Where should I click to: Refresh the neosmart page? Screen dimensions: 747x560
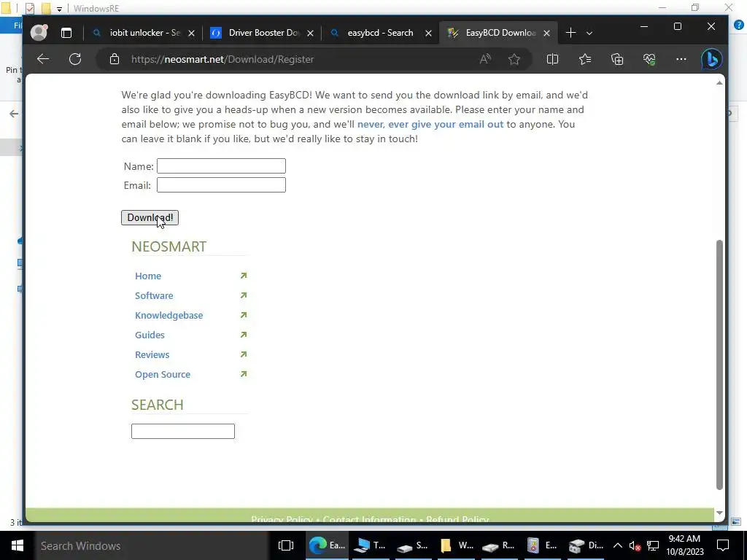coord(75,59)
